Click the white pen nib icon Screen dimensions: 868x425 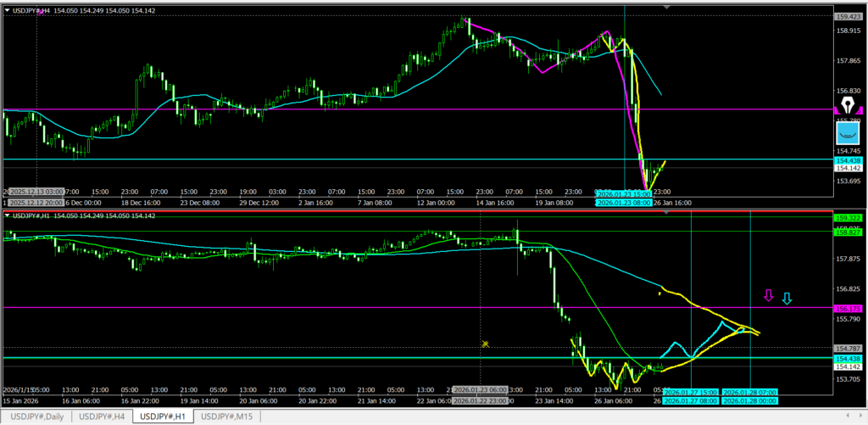click(848, 106)
